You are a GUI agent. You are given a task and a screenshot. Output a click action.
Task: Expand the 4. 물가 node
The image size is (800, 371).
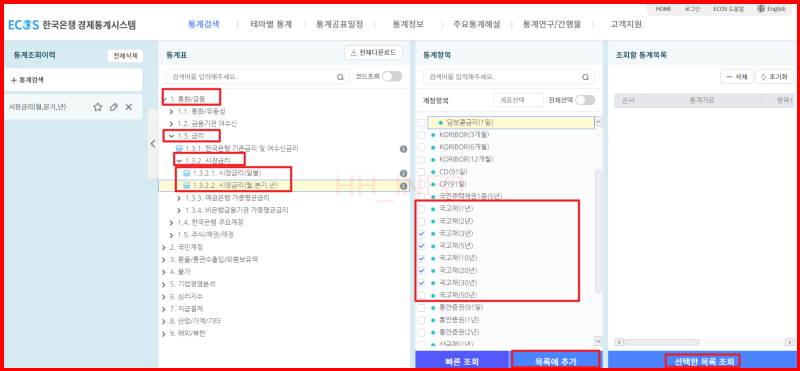click(164, 271)
